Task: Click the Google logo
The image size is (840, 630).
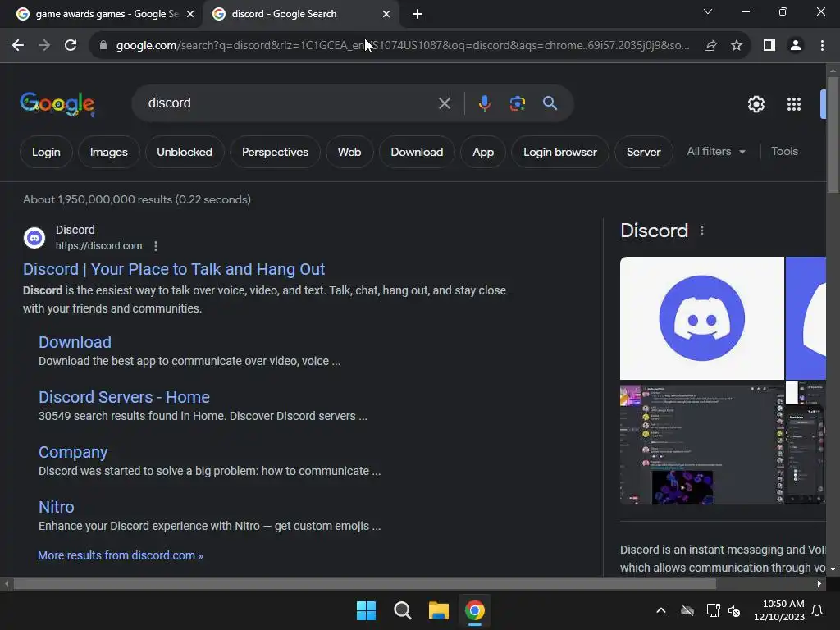Action: coord(57,103)
